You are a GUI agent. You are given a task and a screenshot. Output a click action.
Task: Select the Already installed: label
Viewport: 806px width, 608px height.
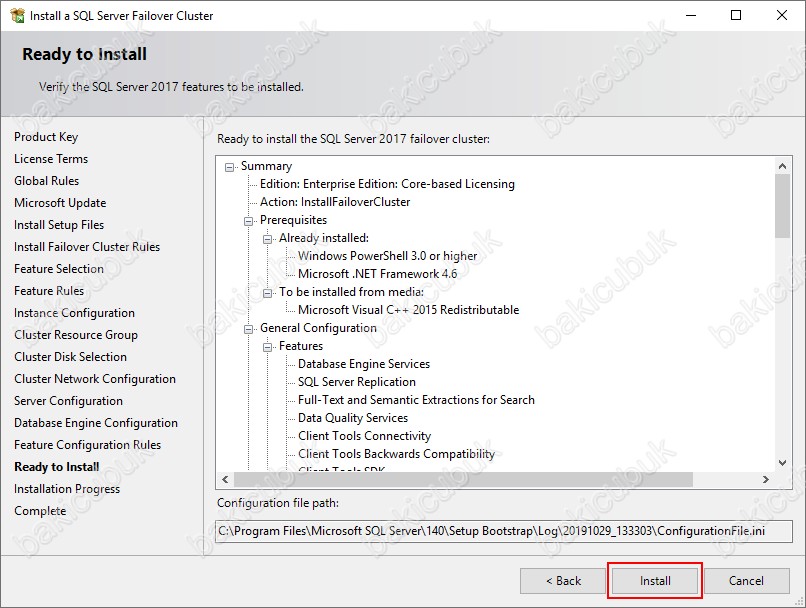point(324,238)
